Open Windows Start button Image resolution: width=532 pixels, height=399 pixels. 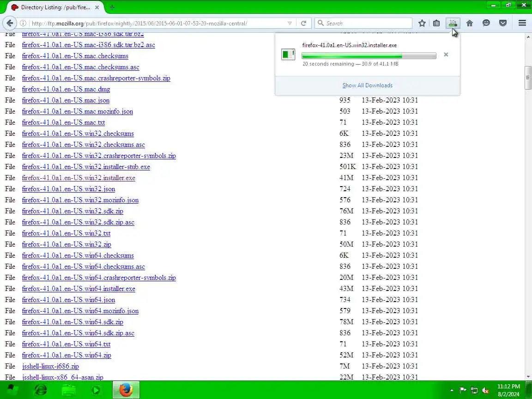[13, 390]
